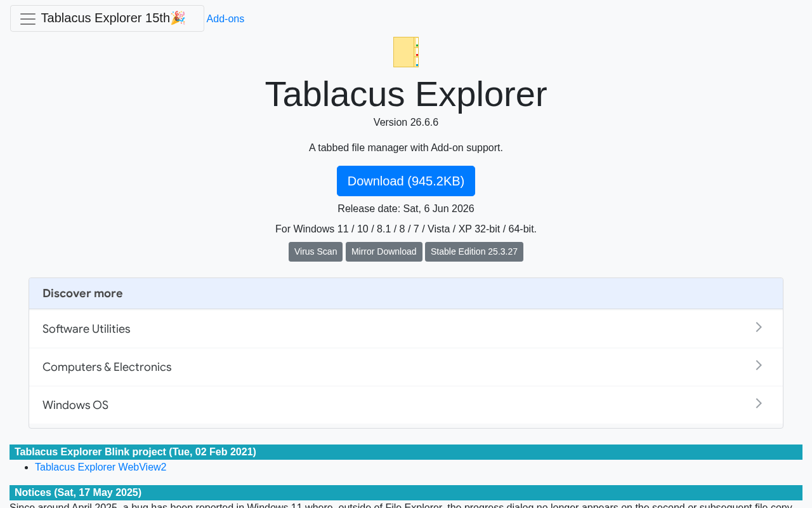
Task: Open the Software Utilities chevron arrow
Action: pos(759,328)
